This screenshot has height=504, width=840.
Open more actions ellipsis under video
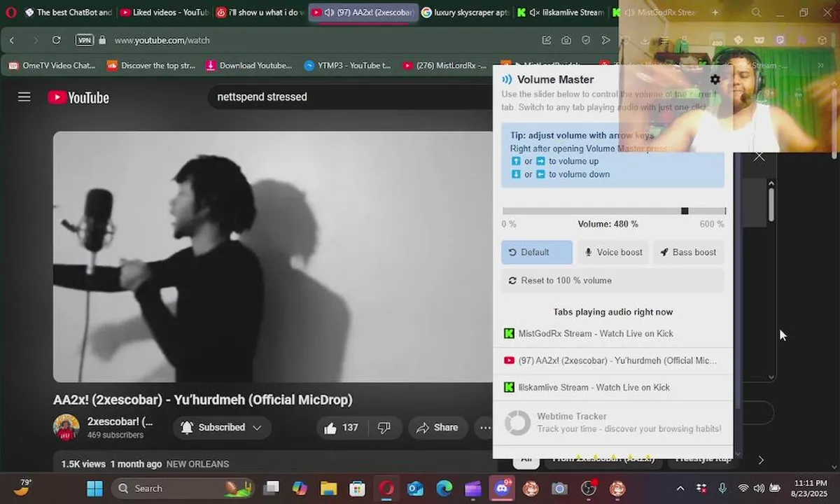(x=484, y=428)
